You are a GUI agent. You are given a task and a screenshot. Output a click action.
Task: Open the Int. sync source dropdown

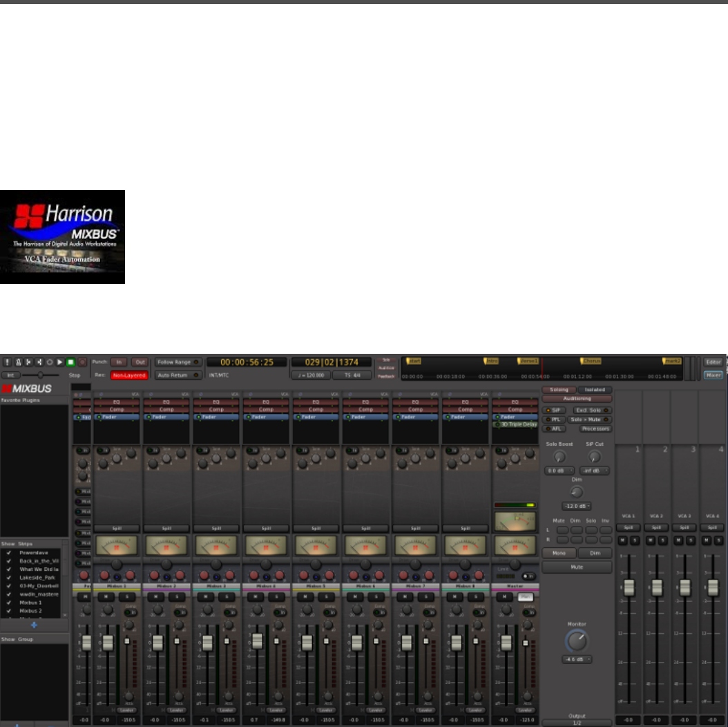pos(10,375)
